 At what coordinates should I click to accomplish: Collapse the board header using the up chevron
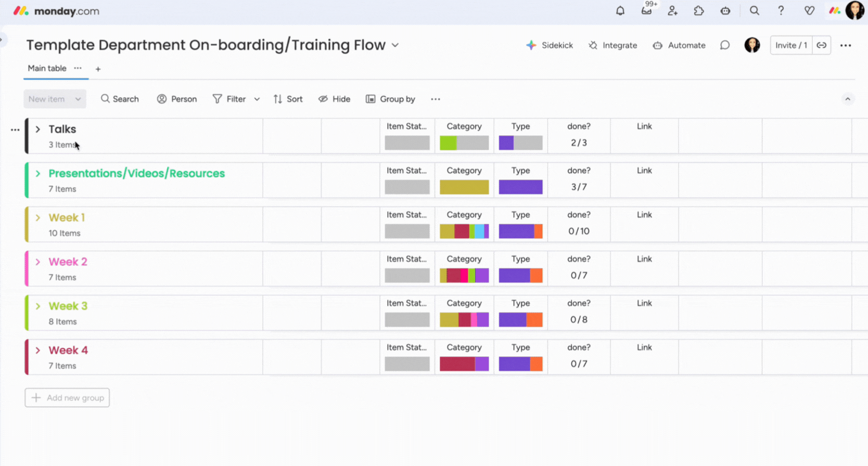click(x=848, y=99)
